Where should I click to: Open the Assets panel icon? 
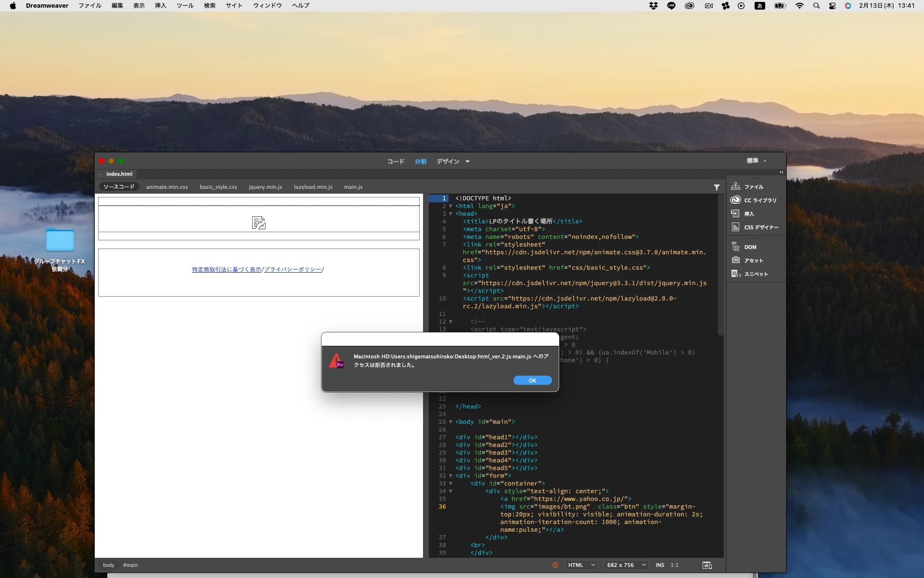click(x=735, y=260)
